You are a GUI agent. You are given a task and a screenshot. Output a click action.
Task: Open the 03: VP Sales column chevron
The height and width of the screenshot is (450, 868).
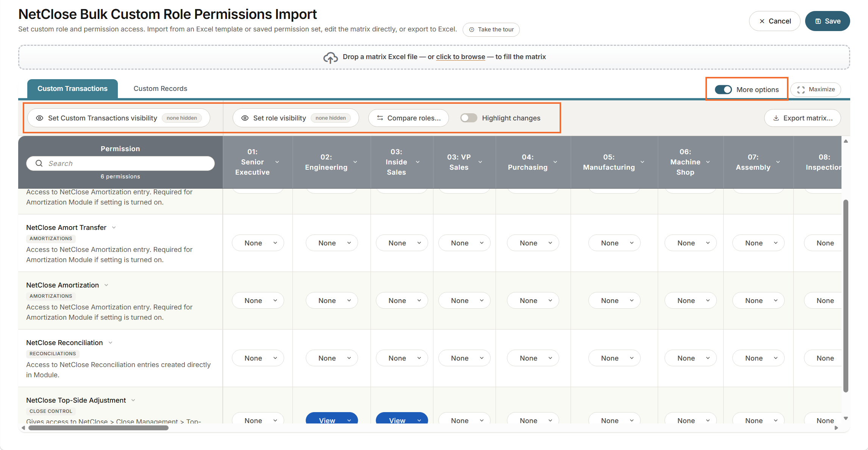pos(480,162)
